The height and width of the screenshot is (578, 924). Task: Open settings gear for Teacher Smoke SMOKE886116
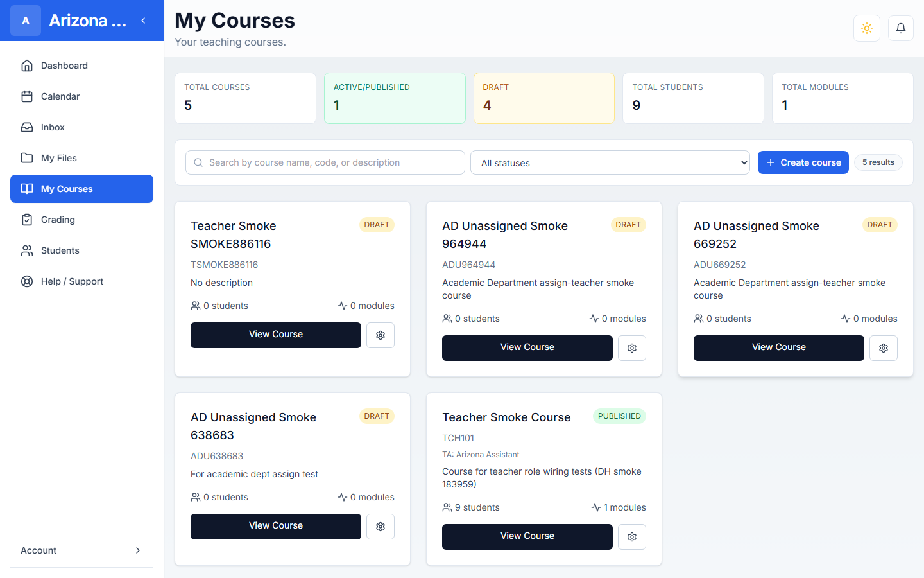coord(381,335)
